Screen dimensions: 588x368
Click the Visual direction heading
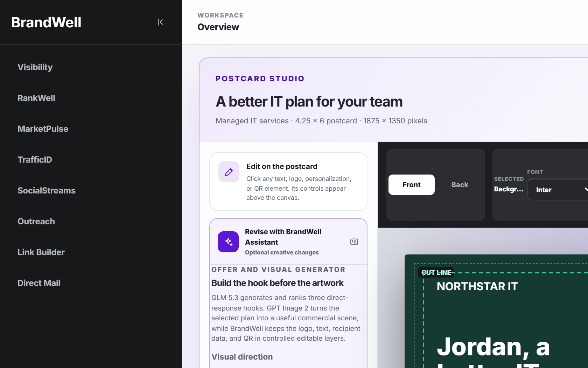(242, 357)
